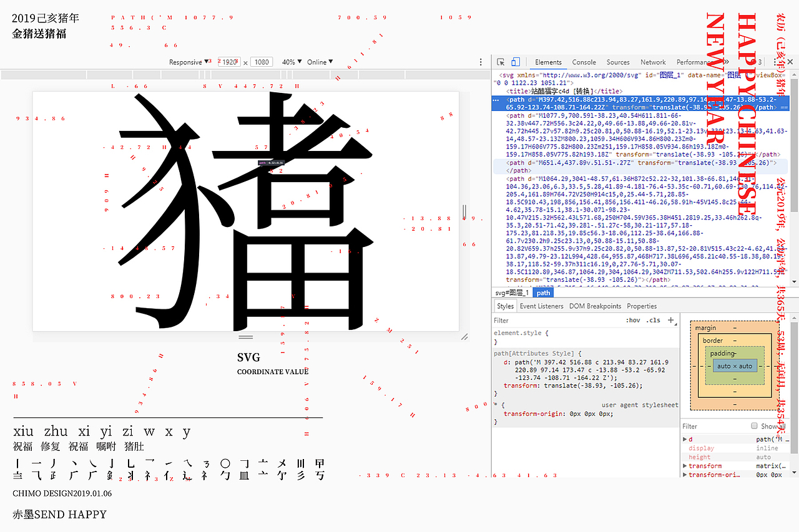The height and width of the screenshot is (532, 799).
Task: Click the transform: translate declaration
Action: click(x=573, y=385)
